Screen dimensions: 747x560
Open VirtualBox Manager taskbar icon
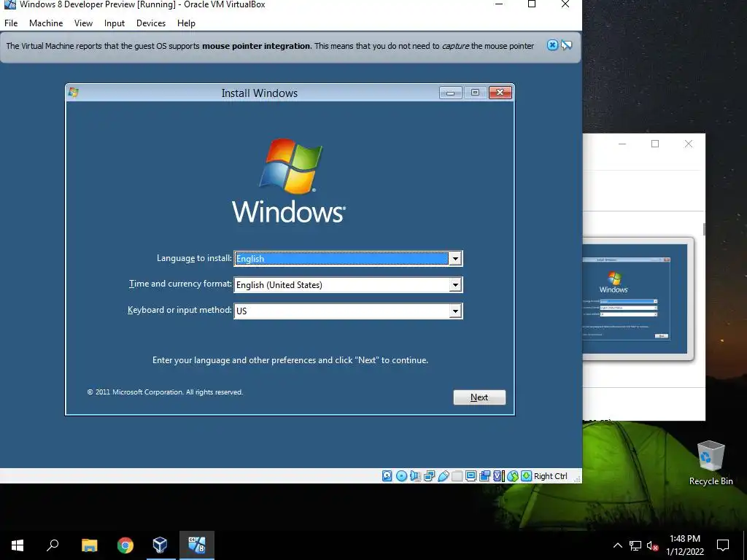pos(160,545)
